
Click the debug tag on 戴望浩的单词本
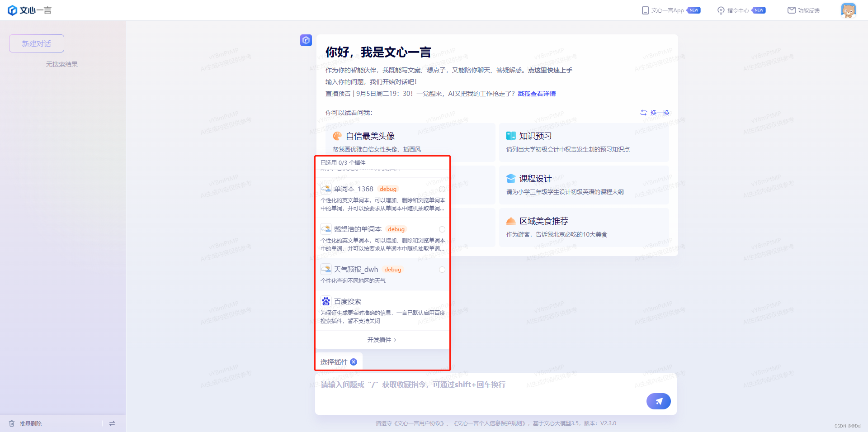[396, 229]
